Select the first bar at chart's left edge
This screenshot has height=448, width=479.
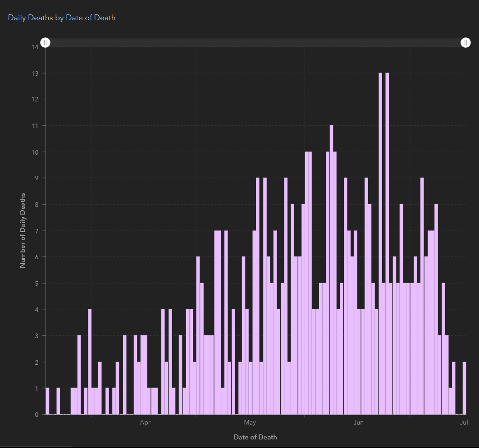pos(47,401)
